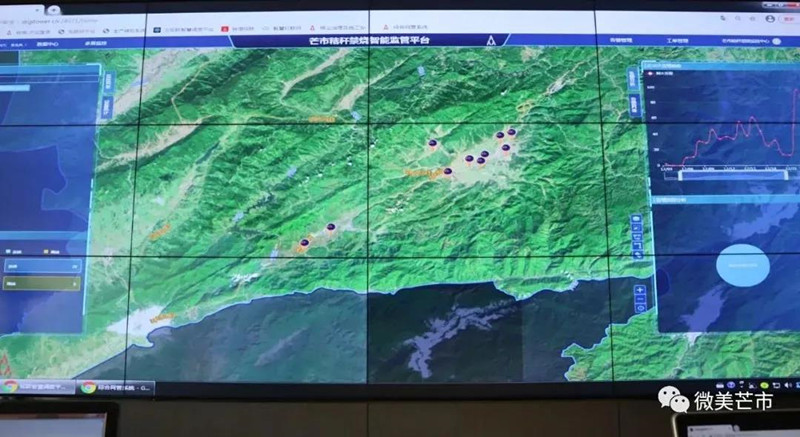
Task: Open the first Chrome window in taskbar
Action: [40, 386]
